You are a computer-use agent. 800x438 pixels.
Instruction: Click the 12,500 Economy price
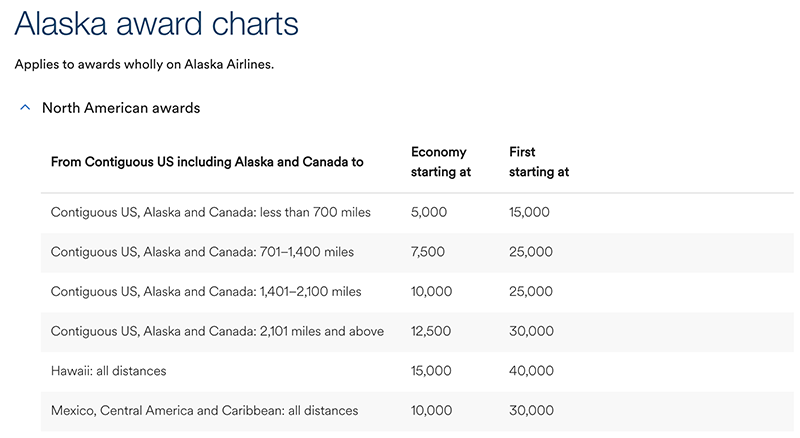(432, 331)
